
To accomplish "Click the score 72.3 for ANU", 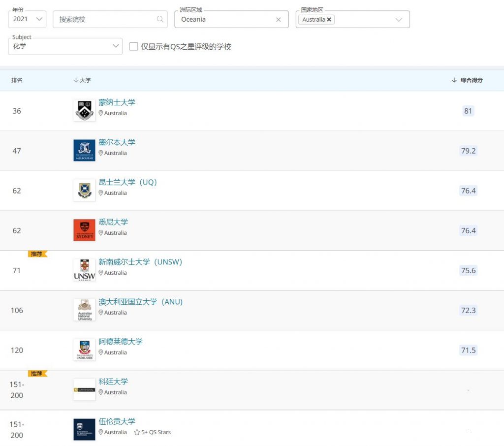I will tap(468, 310).
